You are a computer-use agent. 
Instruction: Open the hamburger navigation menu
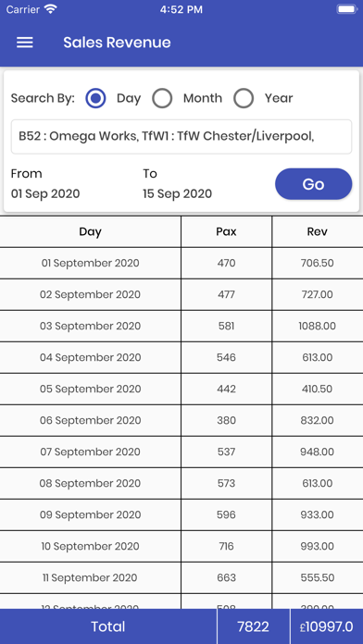click(25, 43)
